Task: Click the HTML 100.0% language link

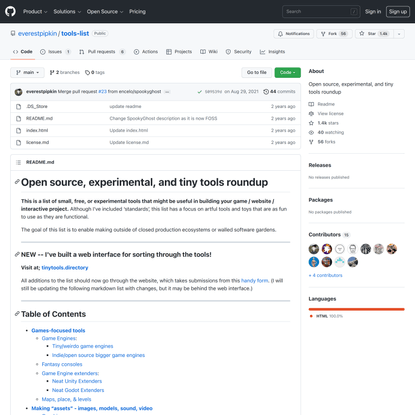Action: pos(326,316)
